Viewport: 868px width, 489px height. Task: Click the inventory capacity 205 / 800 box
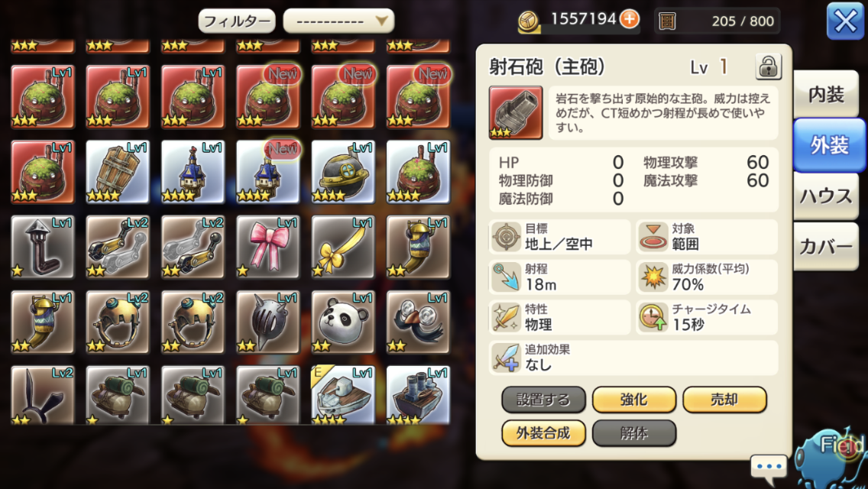717,21
